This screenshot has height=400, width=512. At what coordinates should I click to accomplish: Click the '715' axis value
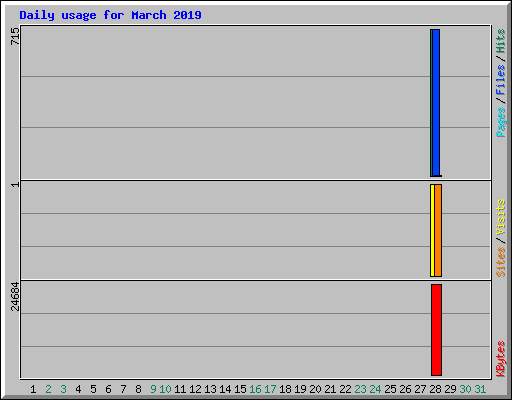15,36
